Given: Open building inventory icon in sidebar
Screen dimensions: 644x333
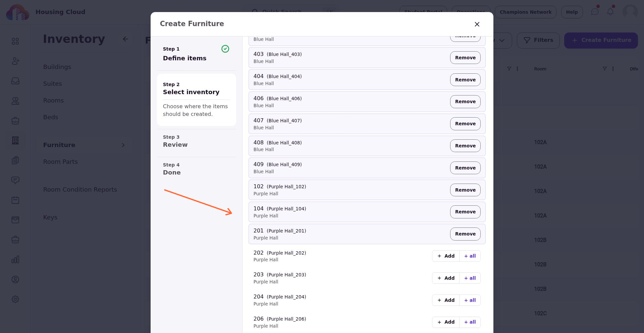Looking at the screenshot, I should pos(15,140).
